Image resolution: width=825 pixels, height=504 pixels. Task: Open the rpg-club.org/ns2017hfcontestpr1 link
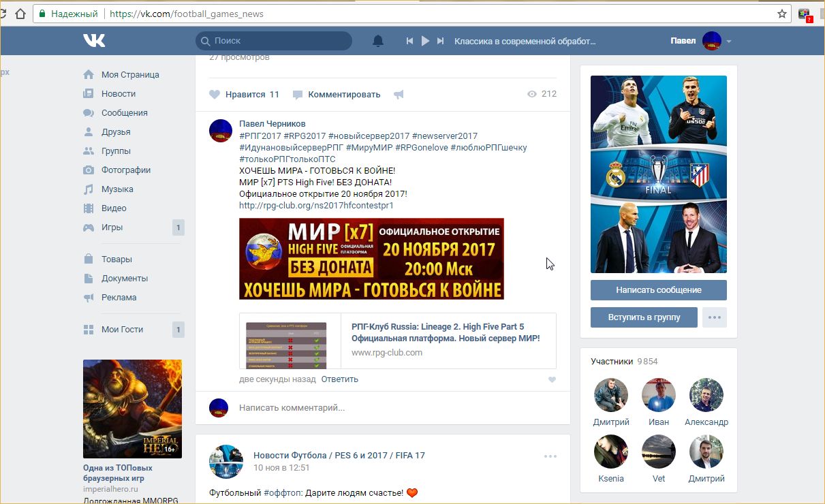(316, 206)
